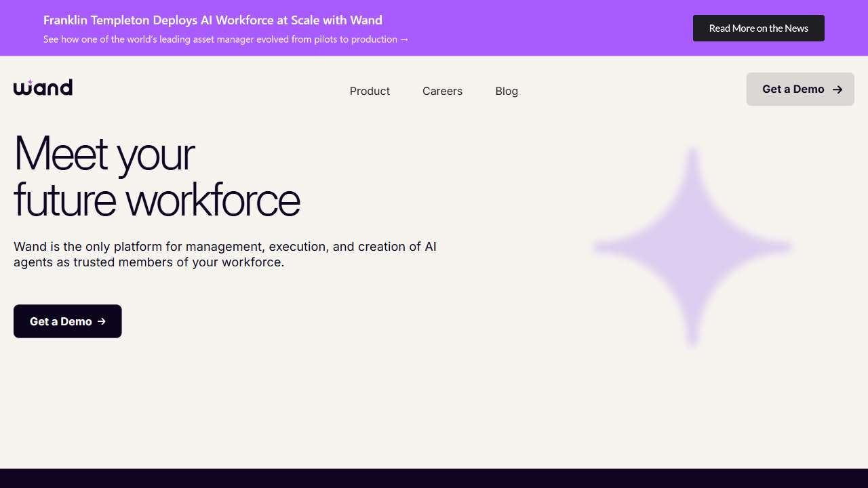
Task: Click the hero Get a Demo button
Action: point(67,321)
